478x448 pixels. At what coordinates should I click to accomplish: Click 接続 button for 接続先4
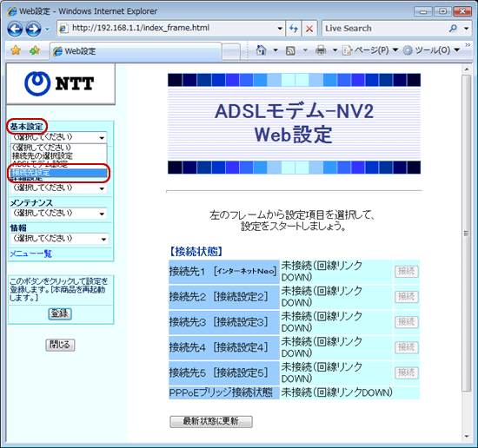pyautogui.click(x=407, y=347)
